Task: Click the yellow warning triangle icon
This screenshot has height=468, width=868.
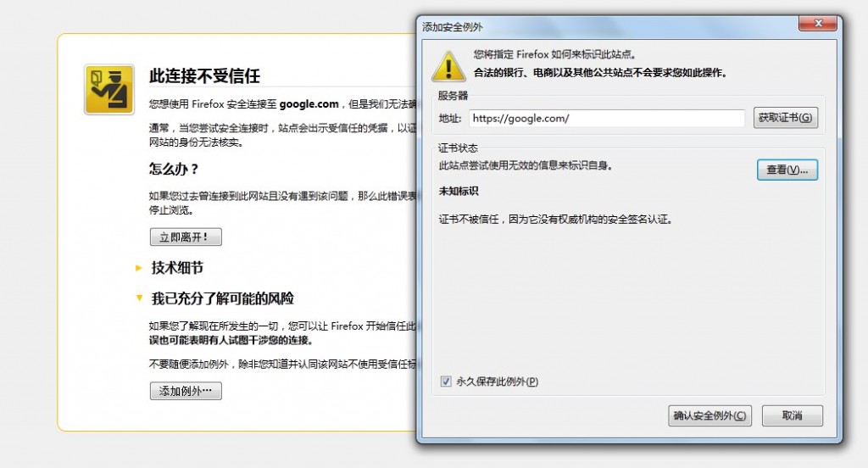Action: click(448, 64)
